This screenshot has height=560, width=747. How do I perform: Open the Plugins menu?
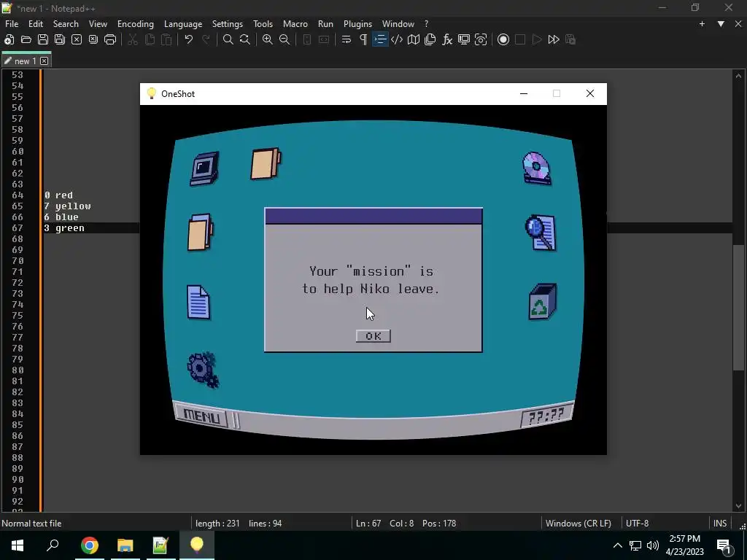click(357, 24)
